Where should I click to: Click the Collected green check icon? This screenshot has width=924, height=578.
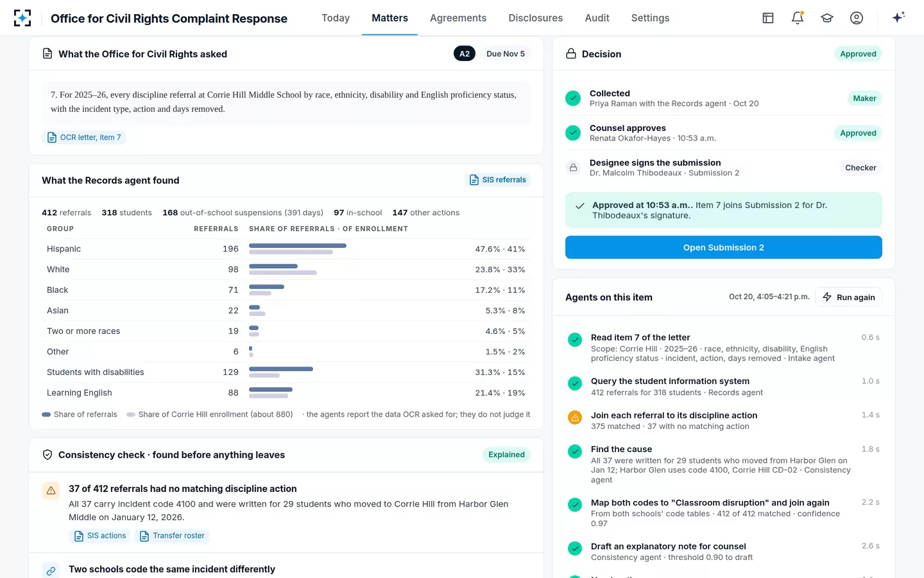pos(573,98)
